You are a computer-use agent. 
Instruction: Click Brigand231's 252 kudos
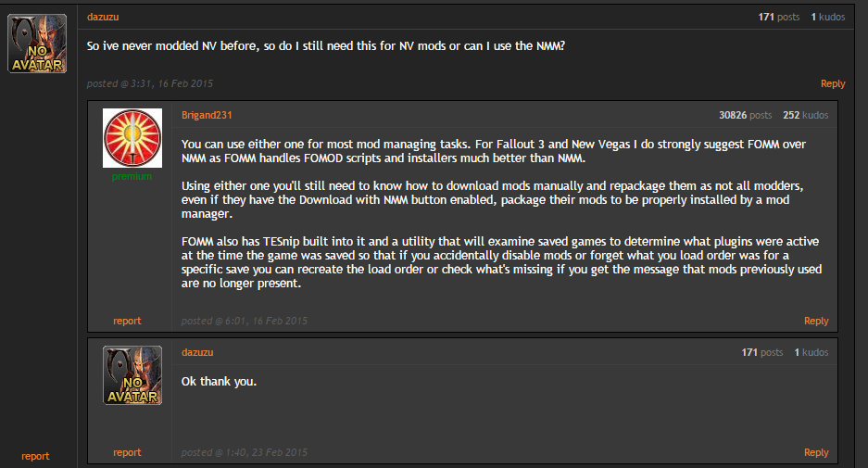(805, 115)
